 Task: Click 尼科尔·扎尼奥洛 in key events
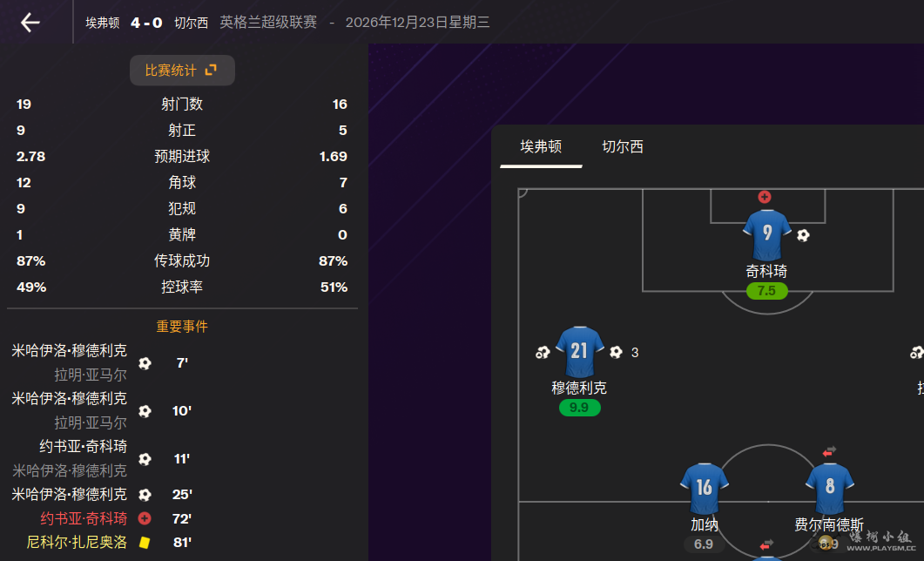click(x=77, y=542)
